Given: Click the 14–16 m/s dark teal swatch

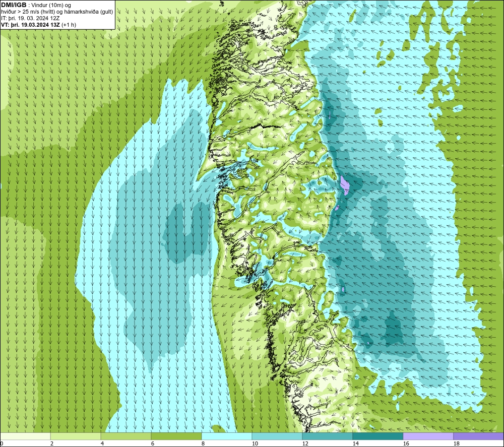Looking at the screenshot, I should pyautogui.click(x=377, y=436).
